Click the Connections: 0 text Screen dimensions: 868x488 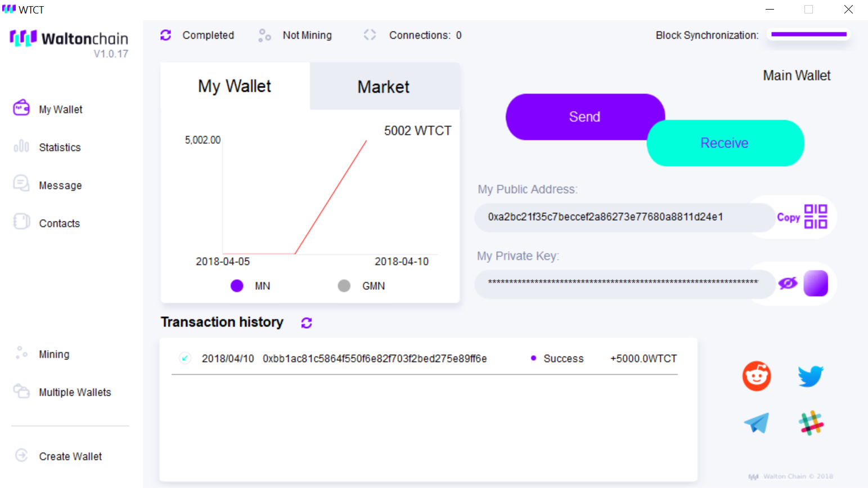point(425,35)
